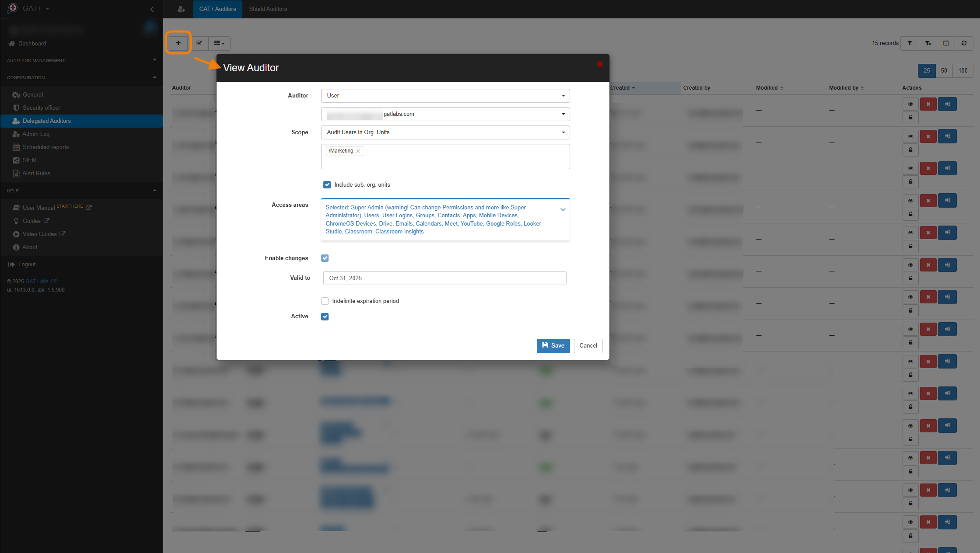
Task: Uncheck Include sub. org. units
Action: (327, 184)
